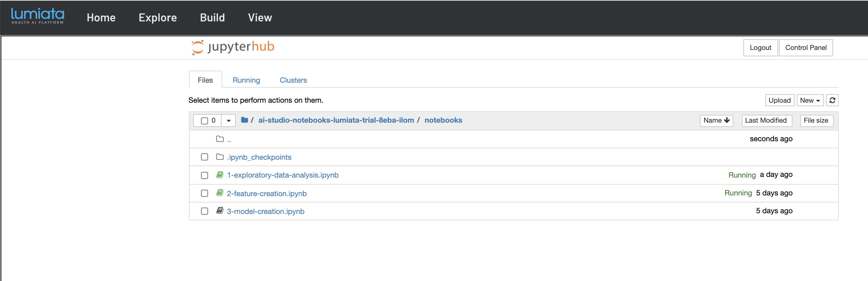
Task: Toggle the select-all items checkbox
Action: coord(205,121)
